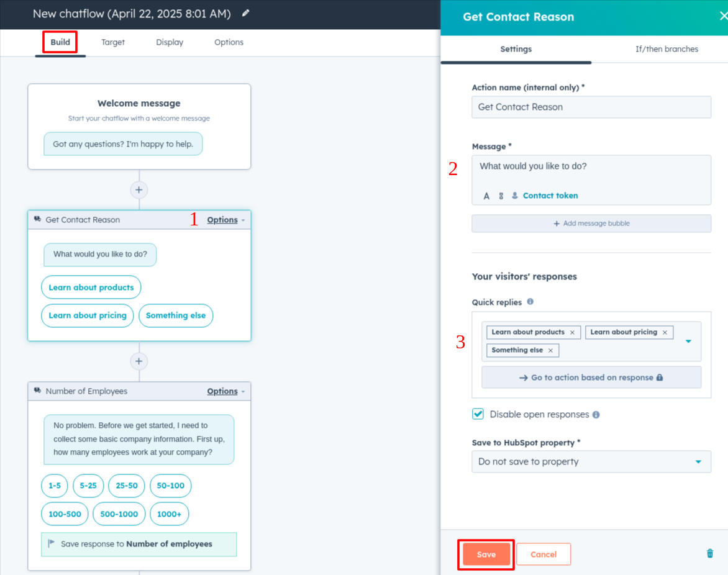Open the Save to HubSpot property dropdown
This screenshot has width=728, height=575.
coord(591,461)
